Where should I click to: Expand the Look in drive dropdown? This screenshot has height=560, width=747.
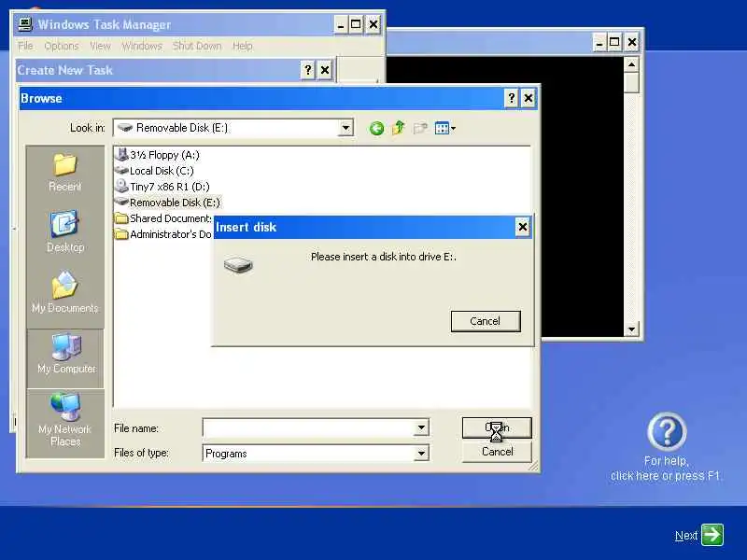click(x=345, y=128)
